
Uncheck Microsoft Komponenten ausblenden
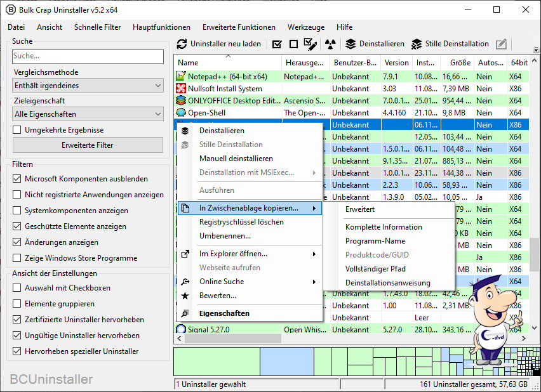(x=17, y=179)
